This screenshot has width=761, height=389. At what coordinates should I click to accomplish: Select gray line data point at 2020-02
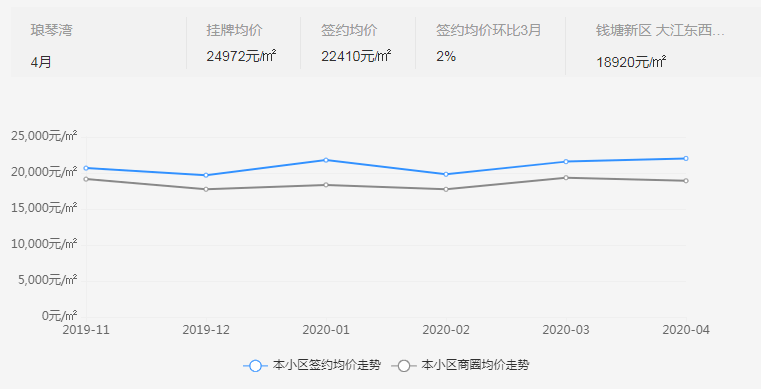pos(446,189)
